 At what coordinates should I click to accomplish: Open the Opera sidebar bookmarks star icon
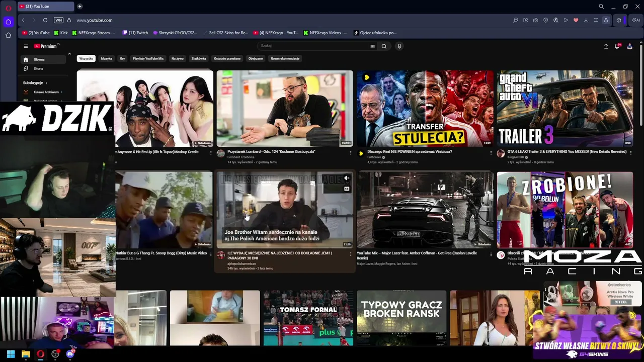(8, 35)
